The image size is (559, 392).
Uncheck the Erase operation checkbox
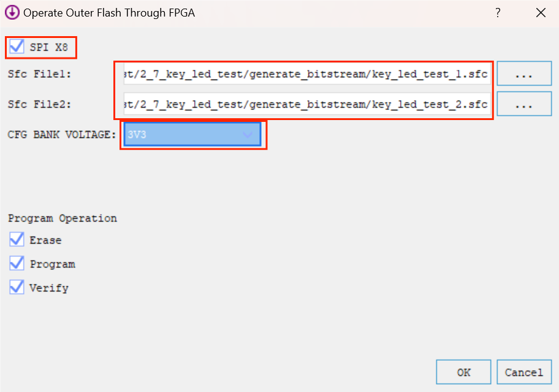click(x=17, y=239)
